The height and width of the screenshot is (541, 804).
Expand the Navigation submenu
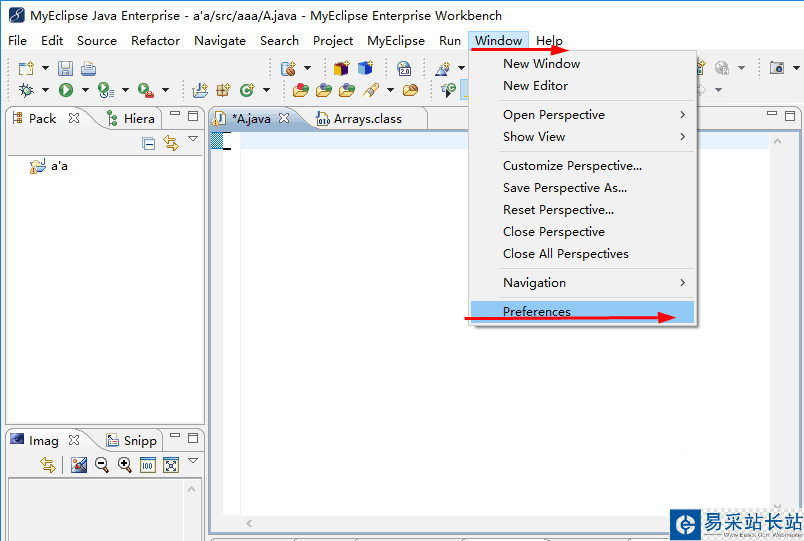582,283
